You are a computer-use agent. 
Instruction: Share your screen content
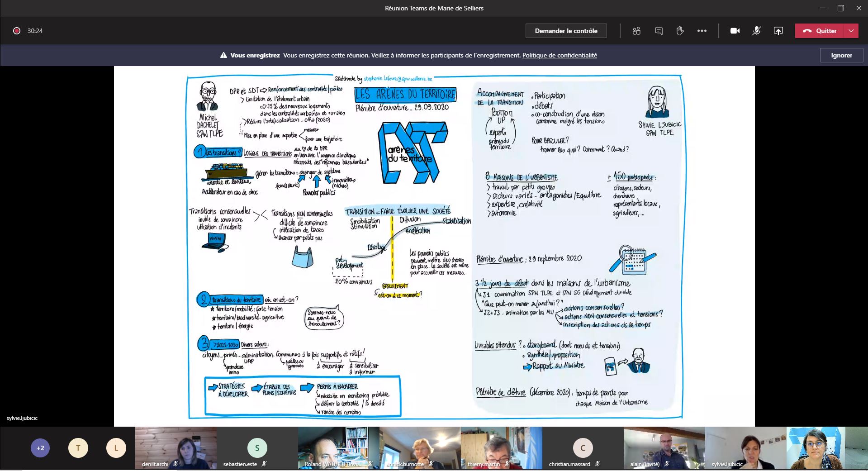[778, 31]
